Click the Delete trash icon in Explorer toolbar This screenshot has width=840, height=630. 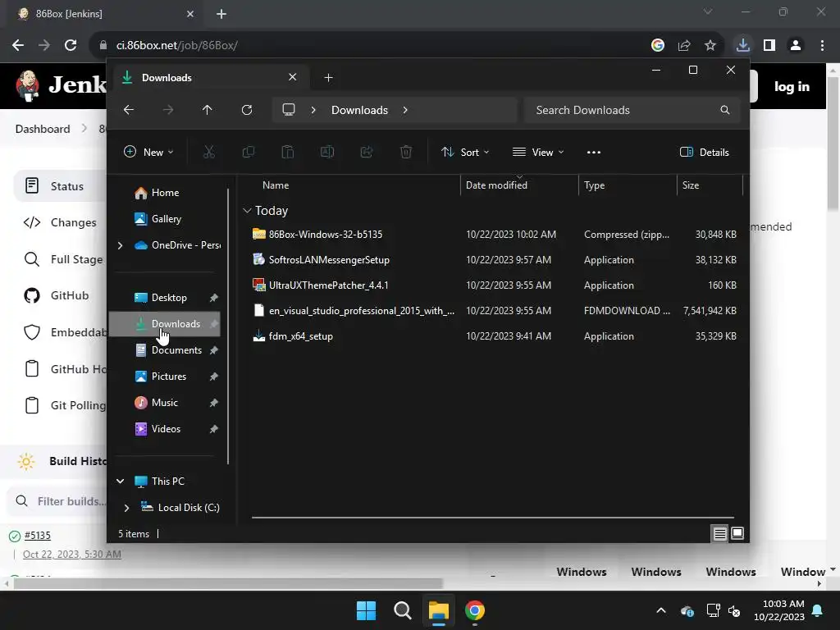pos(406,152)
